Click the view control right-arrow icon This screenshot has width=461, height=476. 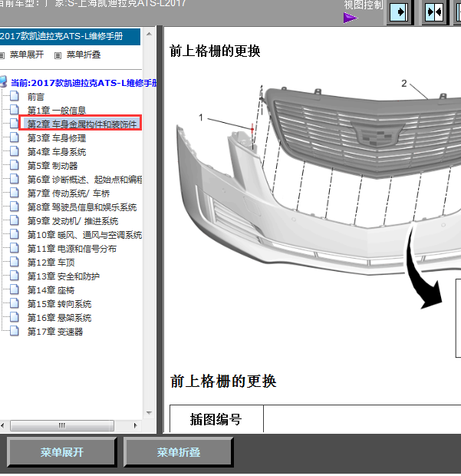coord(399,12)
